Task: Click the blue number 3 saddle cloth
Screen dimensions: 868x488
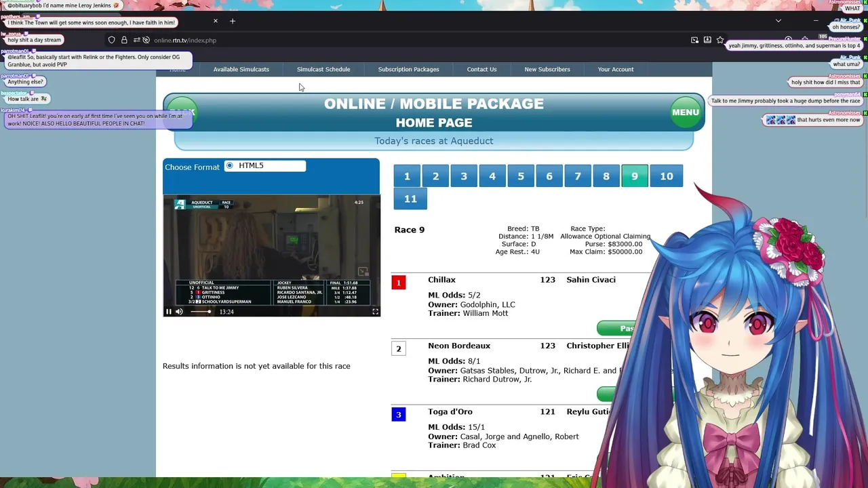Action: (x=399, y=414)
